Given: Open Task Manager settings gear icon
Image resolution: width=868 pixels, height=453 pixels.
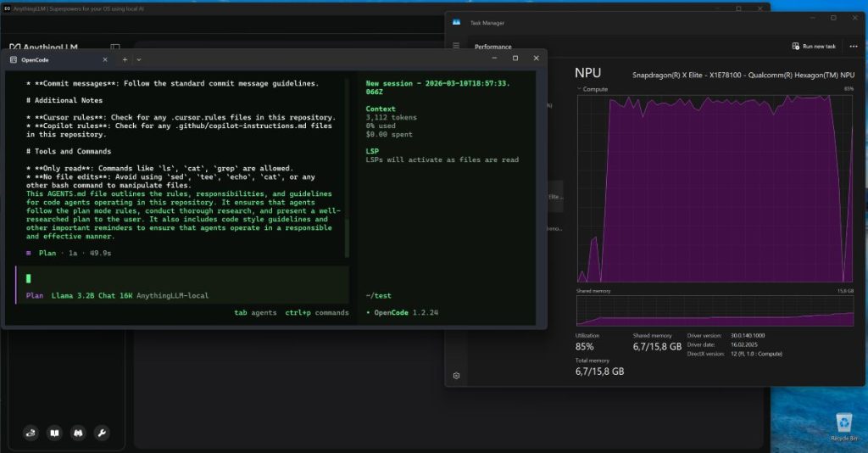Looking at the screenshot, I should [456, 375].
